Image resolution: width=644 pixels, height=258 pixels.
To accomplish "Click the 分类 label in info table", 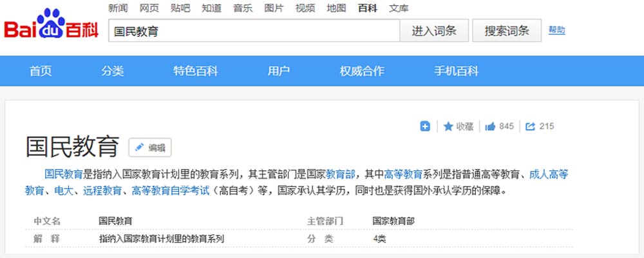I will (x=320, y=239).
